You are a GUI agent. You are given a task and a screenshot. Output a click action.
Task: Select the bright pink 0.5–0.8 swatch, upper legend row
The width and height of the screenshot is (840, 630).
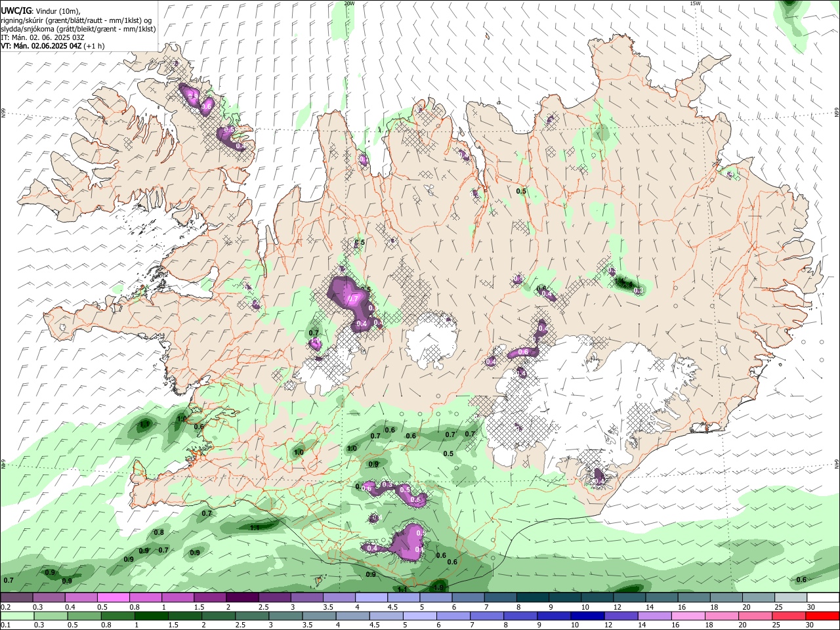tap(113, 597)
